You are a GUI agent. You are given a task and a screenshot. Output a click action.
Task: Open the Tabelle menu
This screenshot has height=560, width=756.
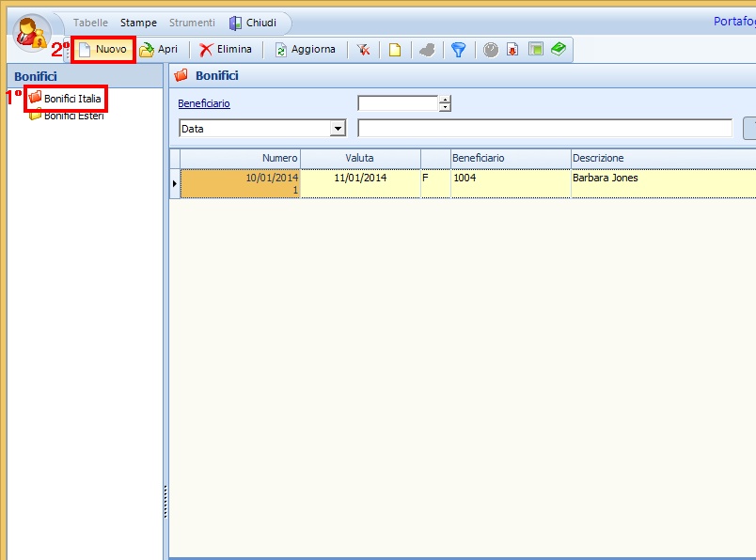[x=91, y=23]
